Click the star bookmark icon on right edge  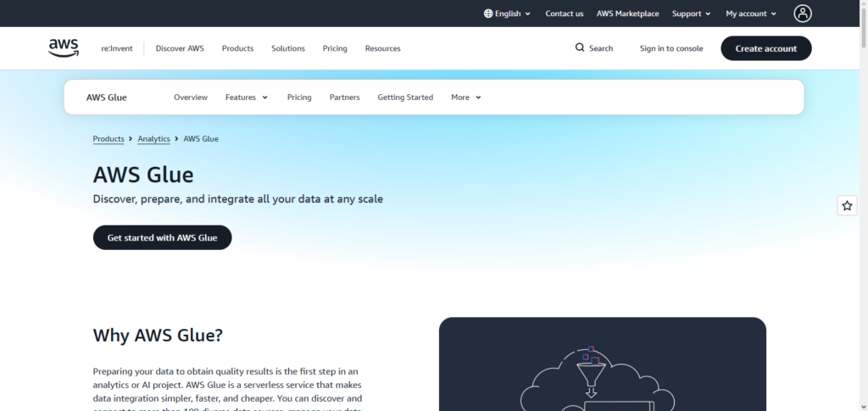847,206
